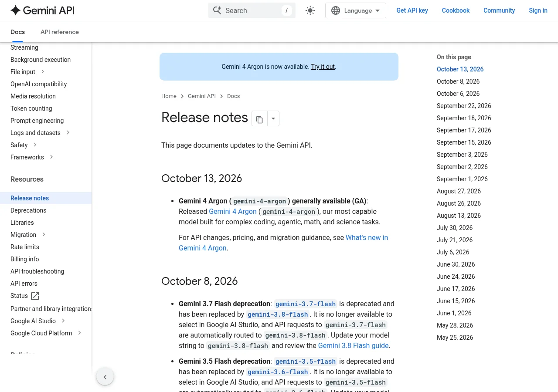Open the Status external link icon
The height and width of the screenshot is (392, 558).
point(35,296)
